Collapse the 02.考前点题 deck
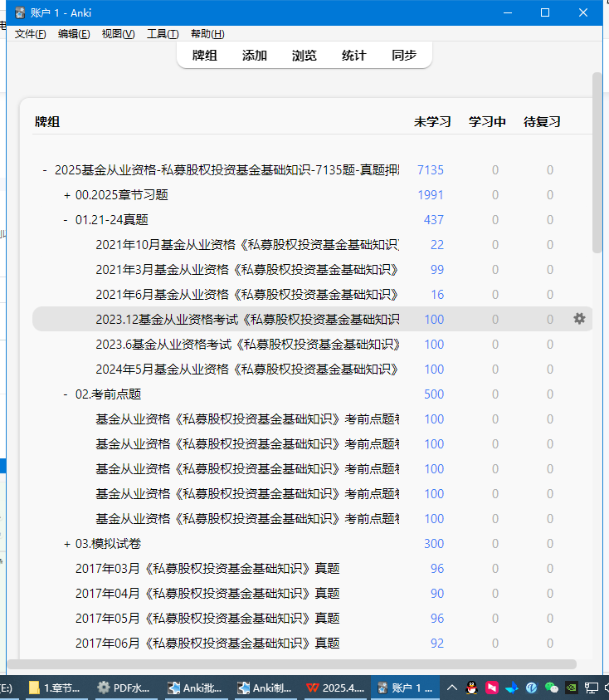609x700 pixels. pos(66,394)
